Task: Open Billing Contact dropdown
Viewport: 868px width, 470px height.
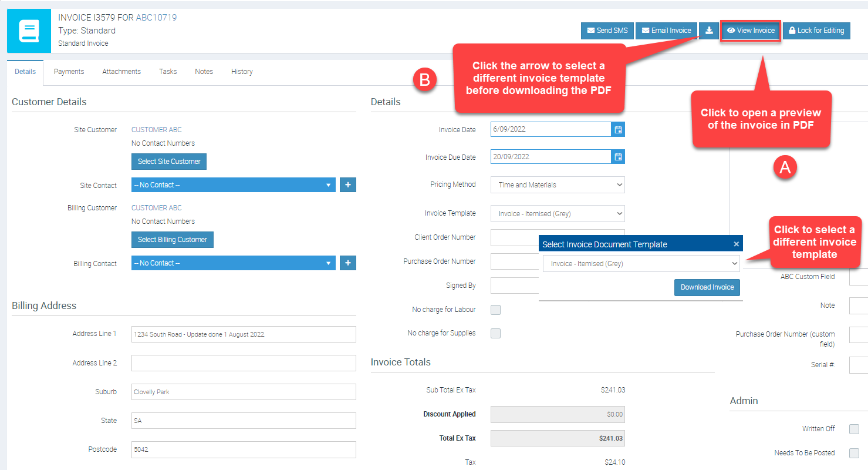Action: click(234, 263)
